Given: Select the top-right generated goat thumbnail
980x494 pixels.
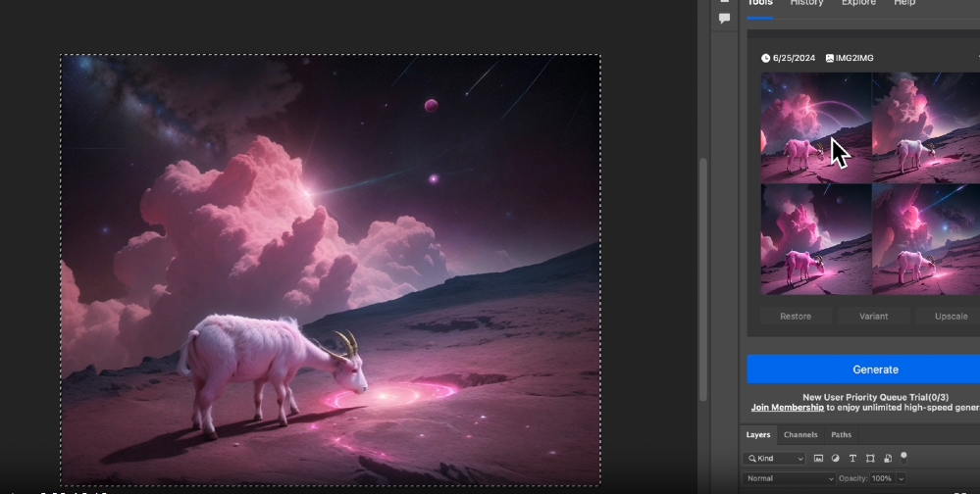Looking at the screenshot, I should pos(926,127).
